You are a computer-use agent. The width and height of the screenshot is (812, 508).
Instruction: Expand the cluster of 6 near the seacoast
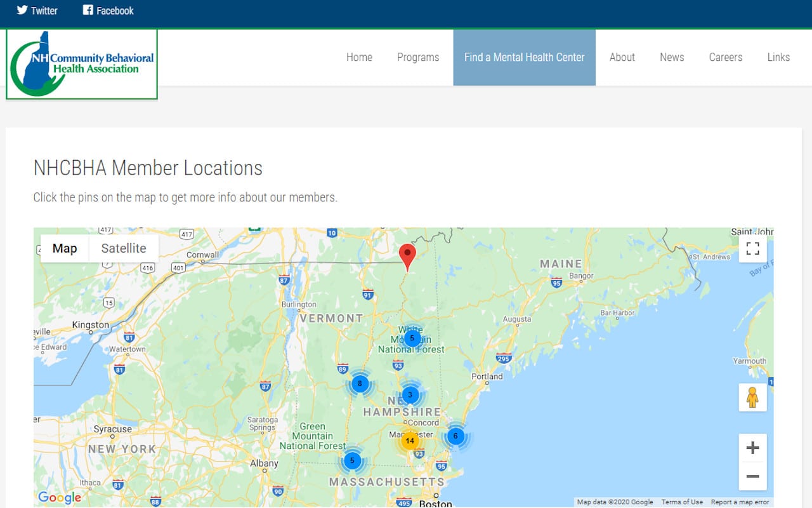pyautogui.click(x=455, y=436)
